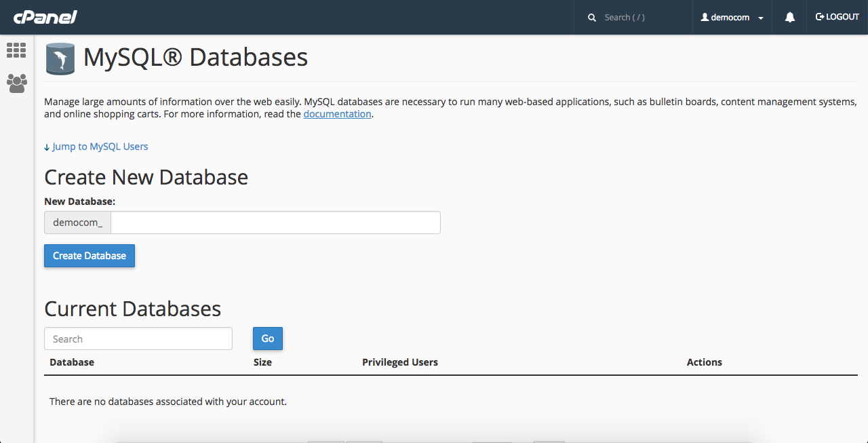Sort by the Database column header

(x=72, y=362)
